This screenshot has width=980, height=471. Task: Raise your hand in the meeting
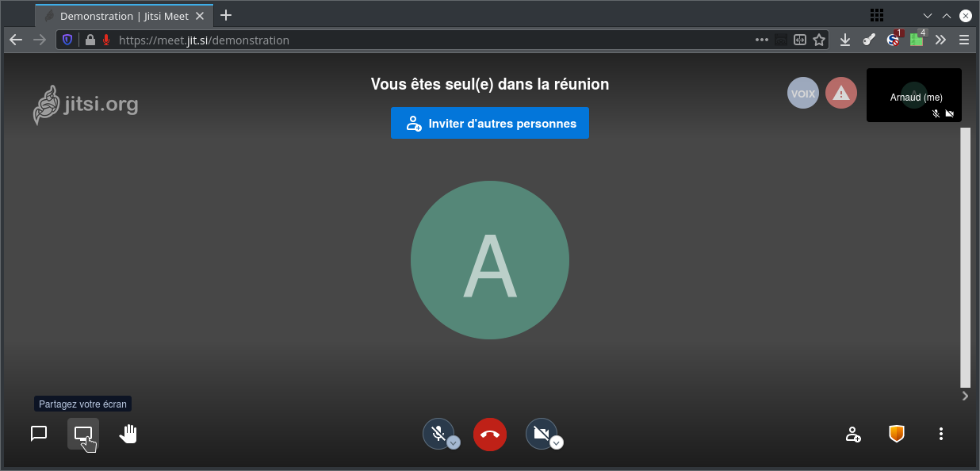pos(128,434)
